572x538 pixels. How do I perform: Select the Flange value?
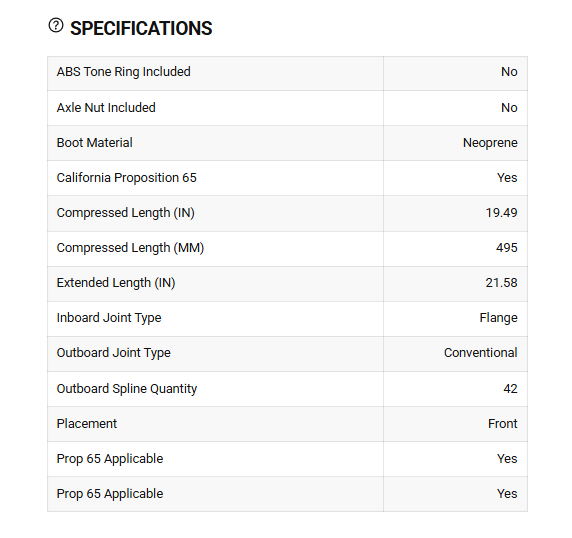(x=498, y=318)
